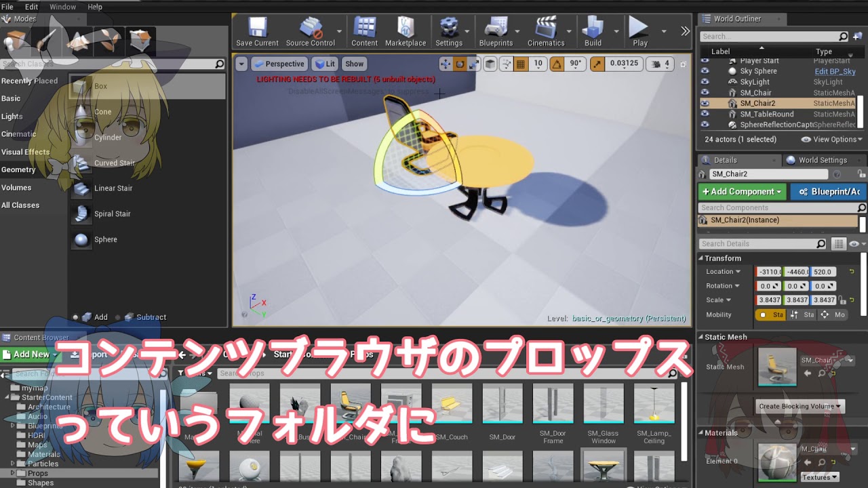Open the Cinematics dropdown arrow

click(x=570, y=31)
